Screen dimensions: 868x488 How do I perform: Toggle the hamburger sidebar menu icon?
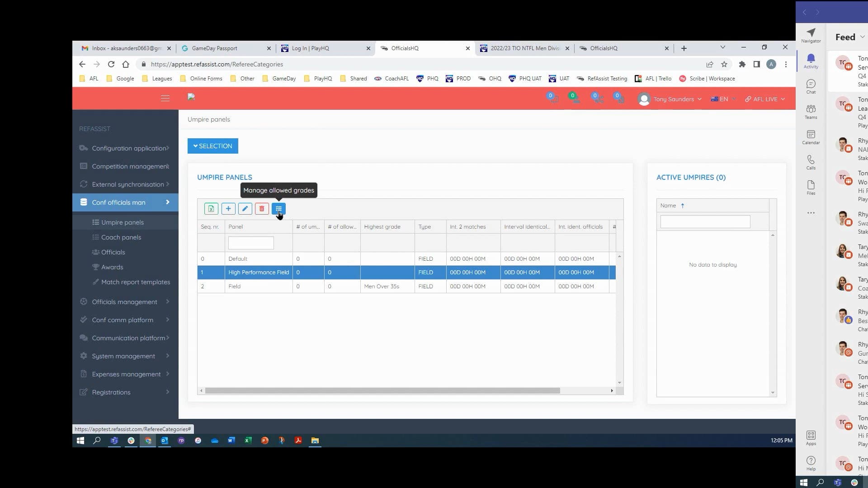(x=165, y=98)
